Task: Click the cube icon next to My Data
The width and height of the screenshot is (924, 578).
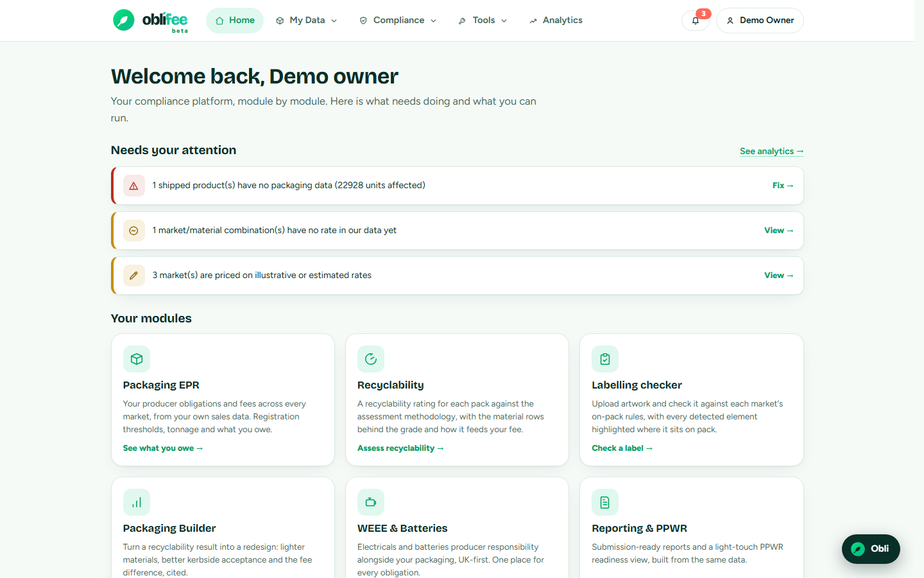Action: pyautogui.click(x=280, y=21)
